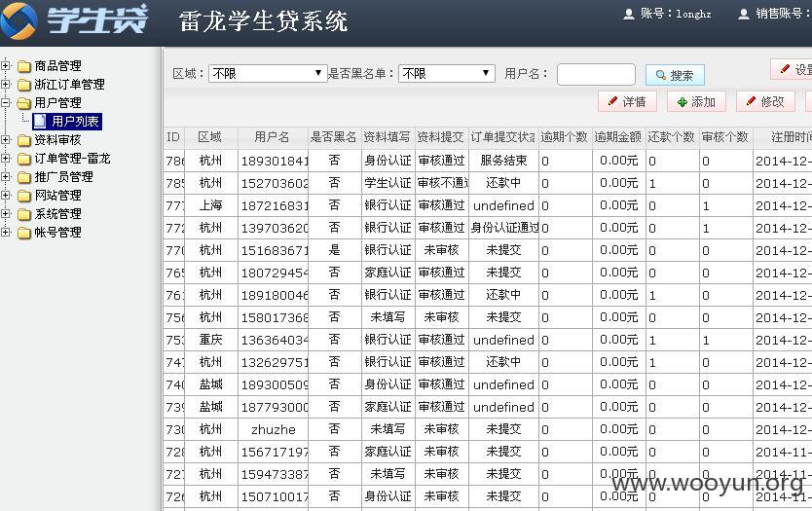Sort by the 用户名 column header
Viewport: 812px width, 511px height.
[x=273, y=137]
